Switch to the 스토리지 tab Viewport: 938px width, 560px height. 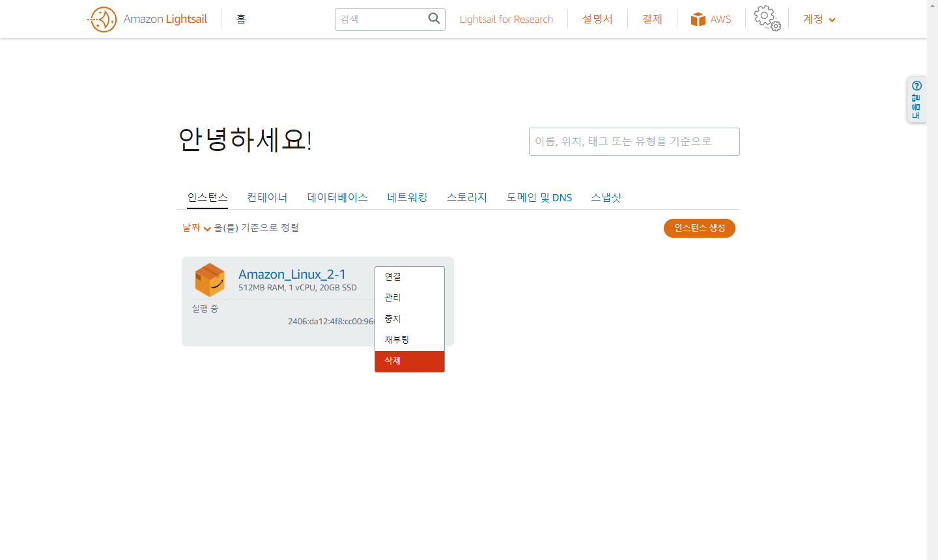click(467, 197)
